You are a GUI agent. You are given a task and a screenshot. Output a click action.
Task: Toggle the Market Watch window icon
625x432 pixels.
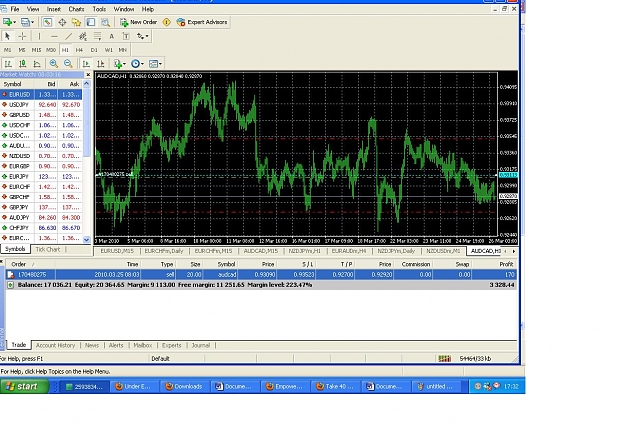pos(47,22)
